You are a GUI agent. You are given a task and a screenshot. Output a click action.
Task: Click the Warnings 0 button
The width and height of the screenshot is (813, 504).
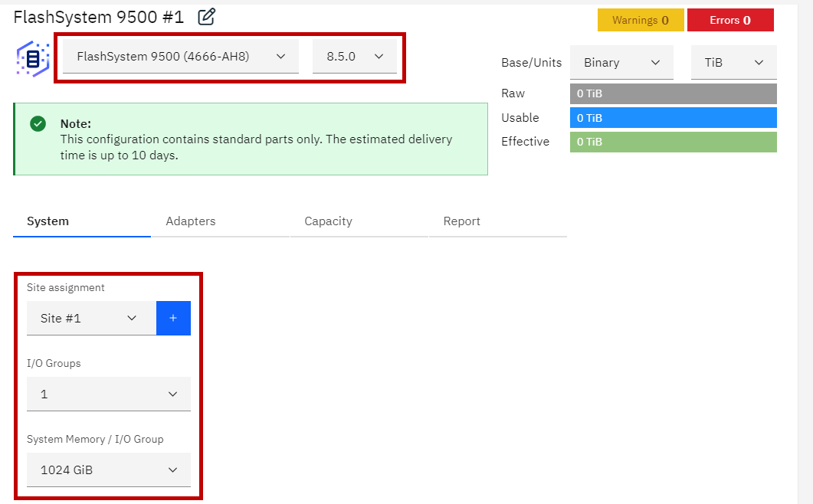(x=641, y=20)
